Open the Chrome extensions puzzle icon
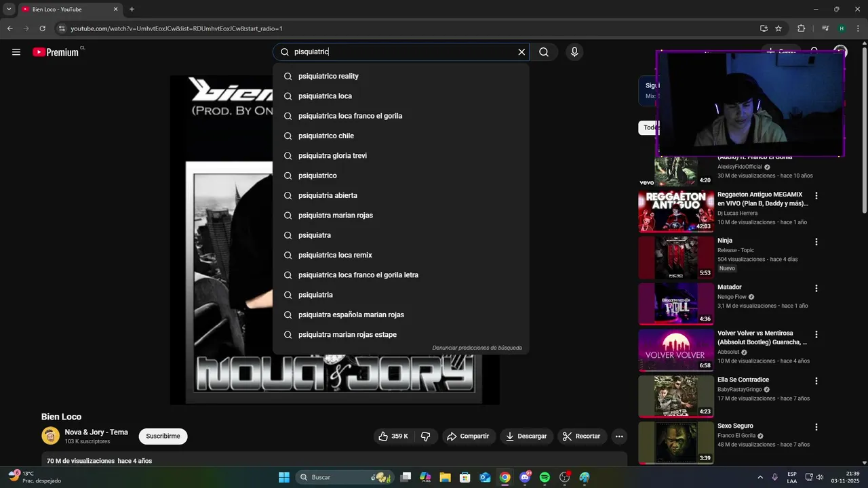 [801, 28]
